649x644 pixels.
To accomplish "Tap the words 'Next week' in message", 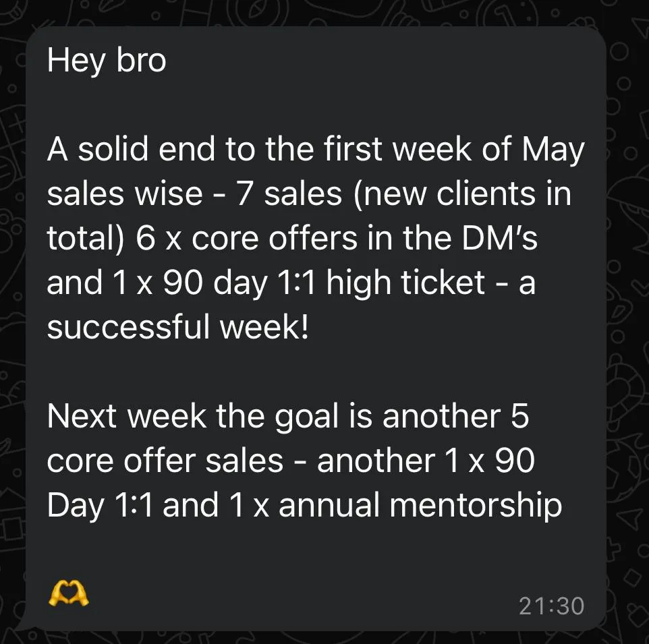I will pos(127,416).
